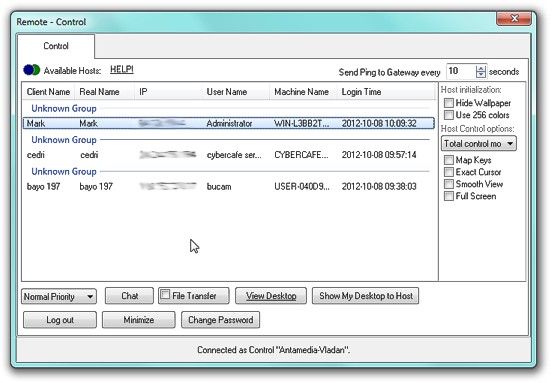This screenshot has width=553, height=383.
Task: Switch to the Control tab
Action: click(x=56, y=46)
